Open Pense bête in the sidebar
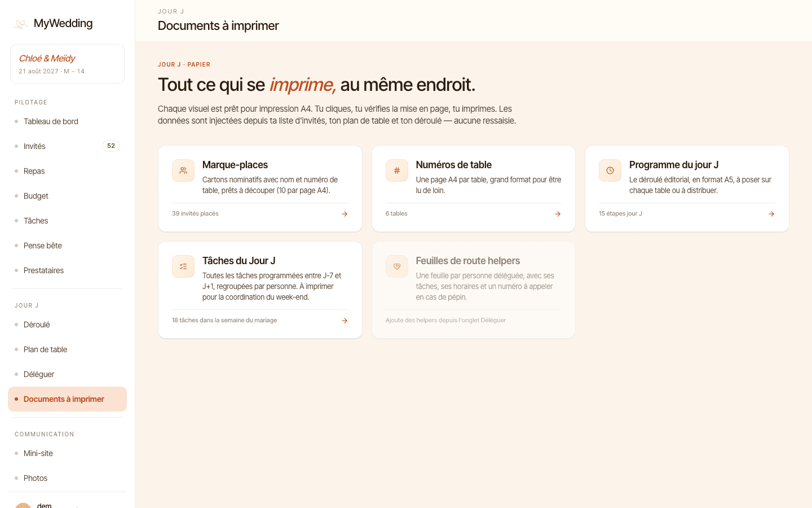Viewport: 812px width, 508px height. click(67, 246)
